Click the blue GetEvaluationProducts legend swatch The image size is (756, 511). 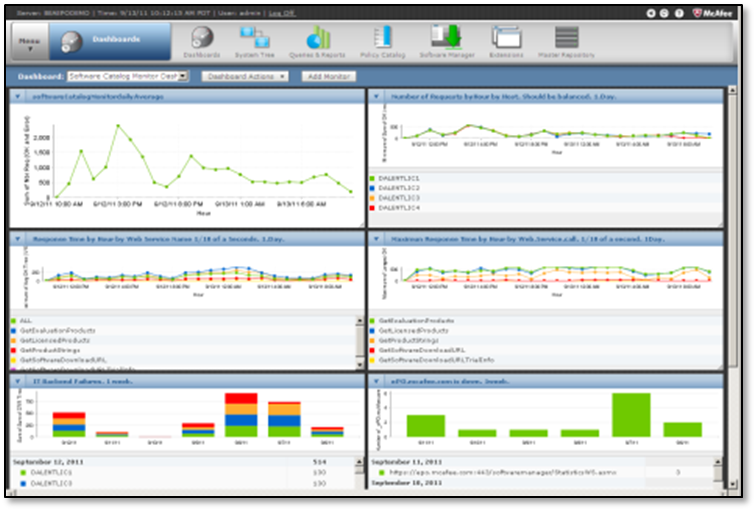click(15, 329)
